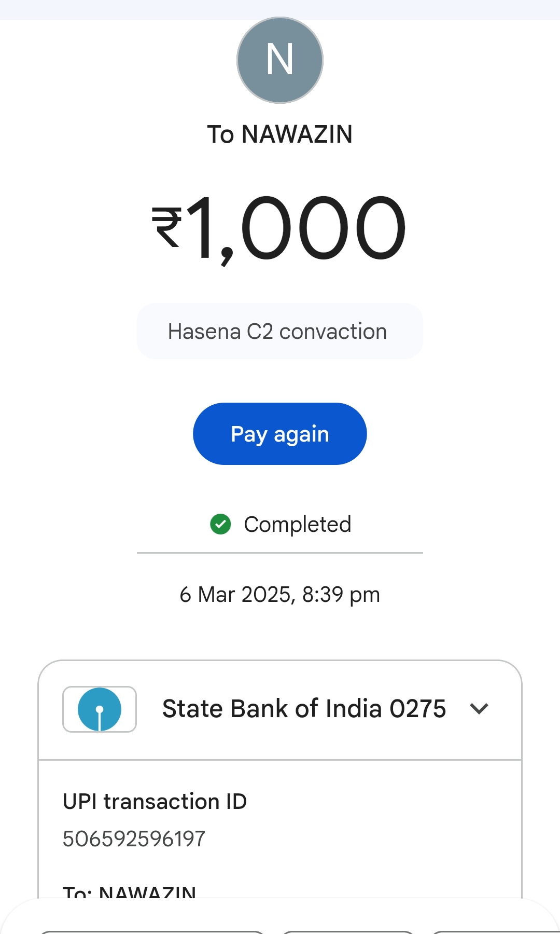
Task: Tap the To: NAWAZIN detail row
Action: tap(130, 891)
